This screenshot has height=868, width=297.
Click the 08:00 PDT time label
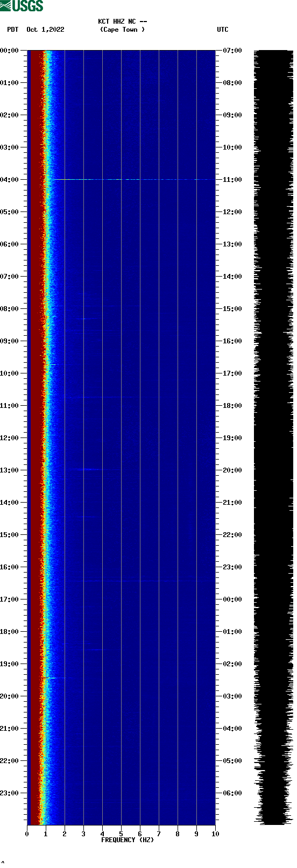click(x=9, y=309)
